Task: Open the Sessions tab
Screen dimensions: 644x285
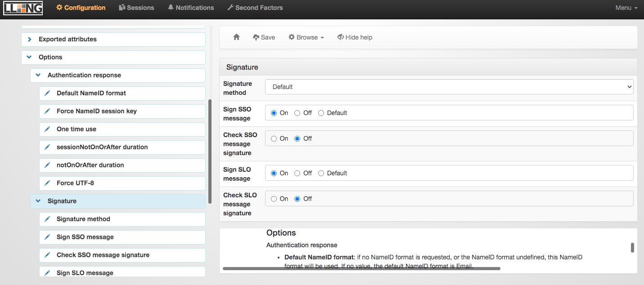Action: point(136,8)
